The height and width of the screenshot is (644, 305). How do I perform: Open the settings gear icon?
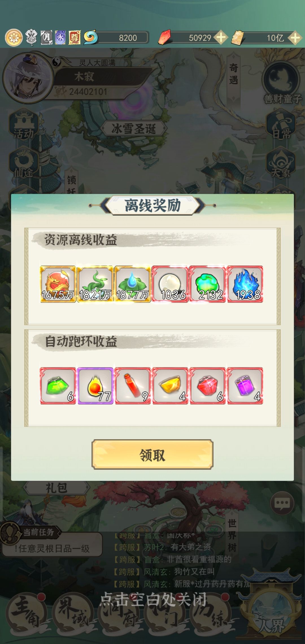click(x=14, y=37)
